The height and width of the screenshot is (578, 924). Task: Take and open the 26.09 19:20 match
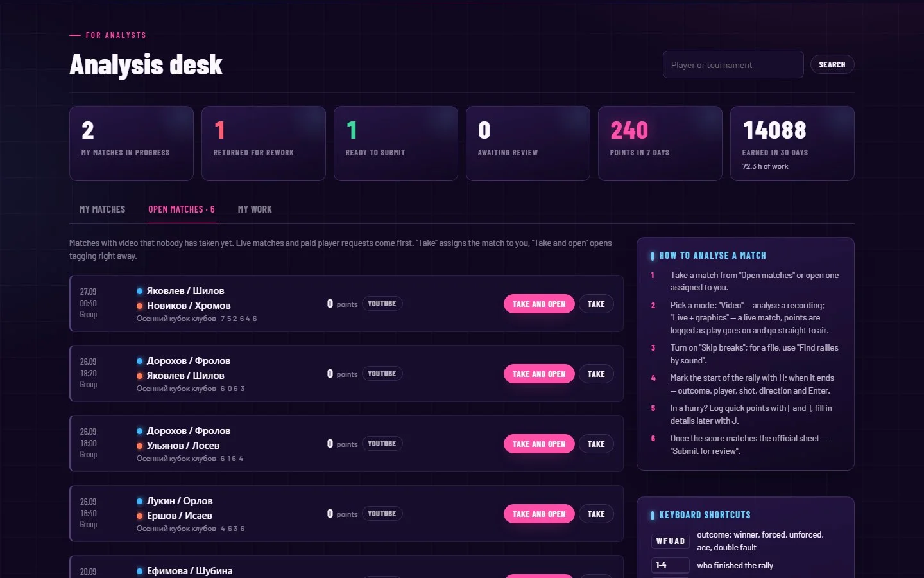539,374
